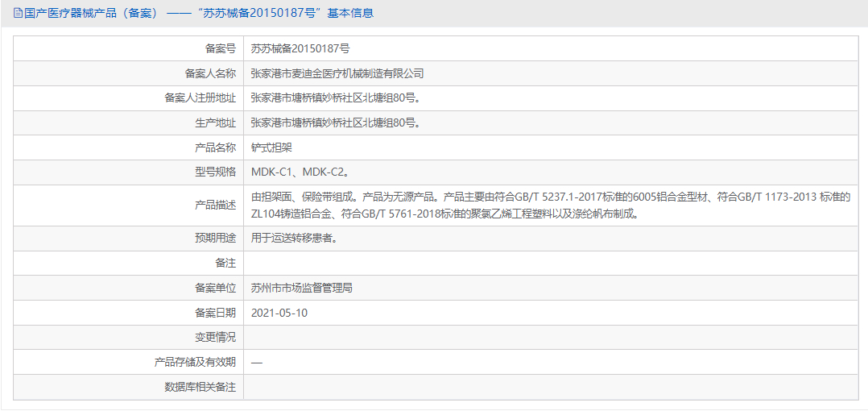Viewport: 868px width, 411px height.
Task: Click the 预期用途 label
Action: 216,239
